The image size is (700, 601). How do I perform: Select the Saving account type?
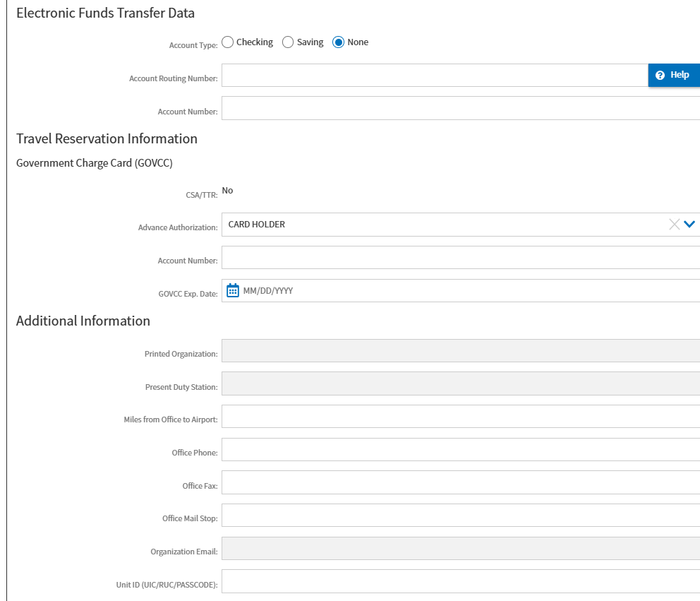288,42
